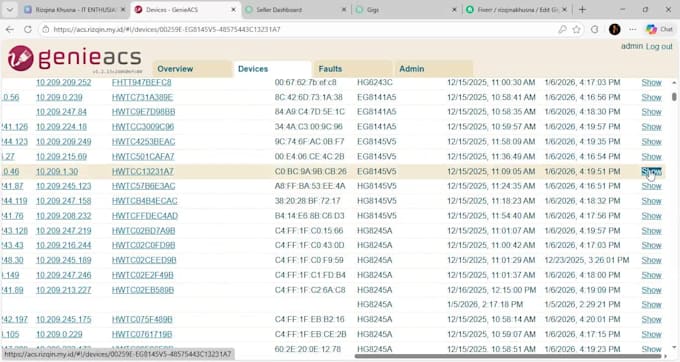Open IP link 10.209.245.123

(x=64, y=186)
